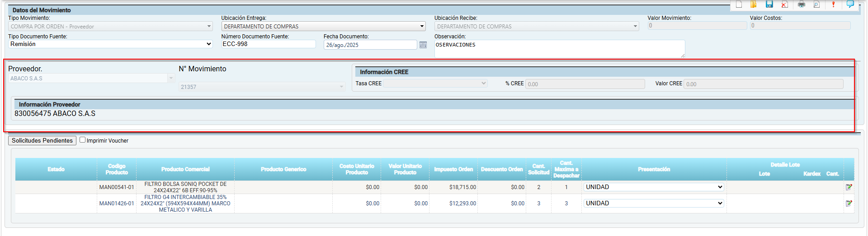Click the Solicitudes Pendientes button

(42, 141)
